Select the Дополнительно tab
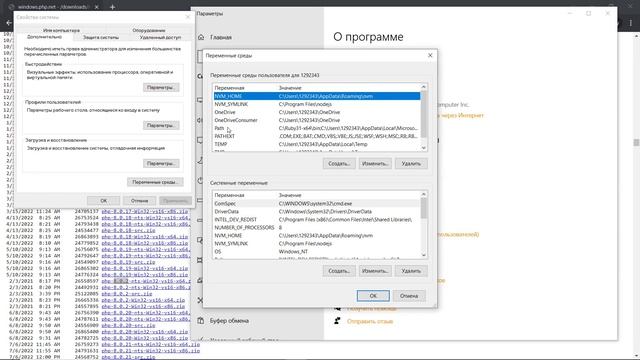The height and width of the screenshot is (360, 640). [x=44, y=37]
